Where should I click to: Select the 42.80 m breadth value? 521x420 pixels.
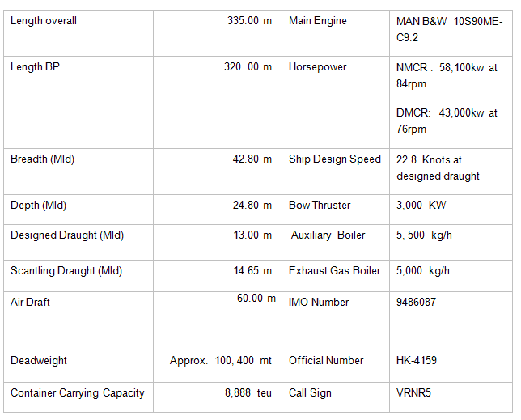point(252,159)
